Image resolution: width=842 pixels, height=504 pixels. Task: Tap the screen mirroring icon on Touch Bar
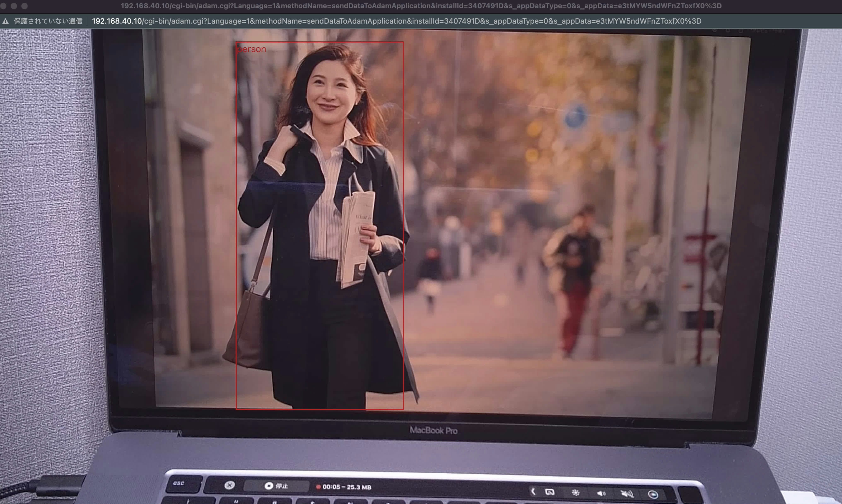pyautogui.click(x=550, y=492)
